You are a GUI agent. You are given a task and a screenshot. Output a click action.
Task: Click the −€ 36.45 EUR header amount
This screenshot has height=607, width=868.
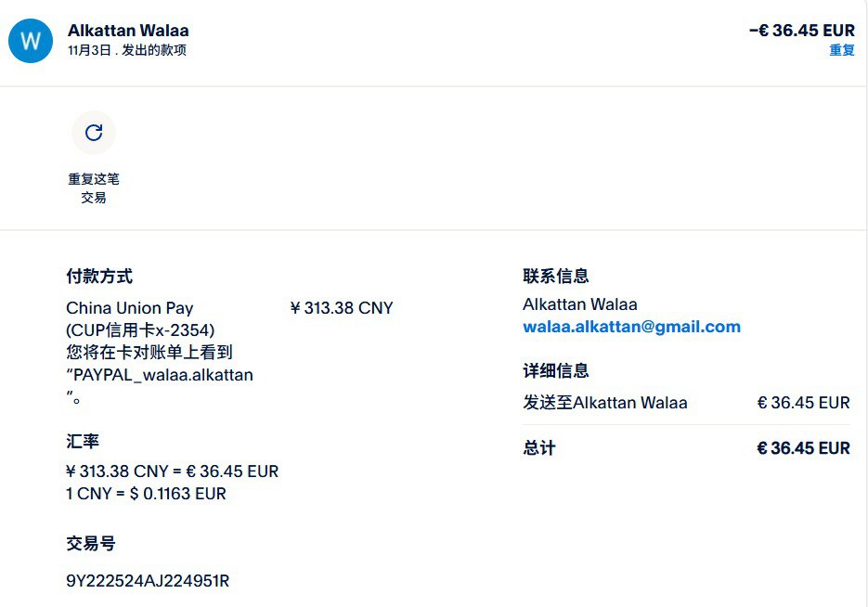coord(801,31)
